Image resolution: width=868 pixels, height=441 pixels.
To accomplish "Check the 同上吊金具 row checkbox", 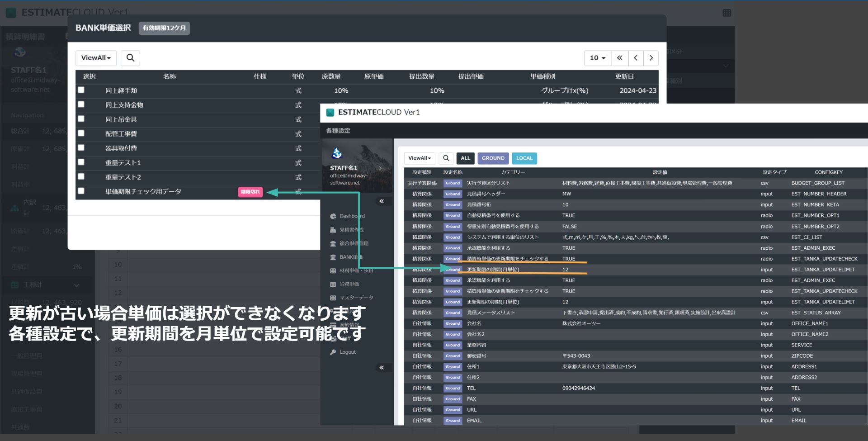I will pyautogui.click(x=81, y=119).
